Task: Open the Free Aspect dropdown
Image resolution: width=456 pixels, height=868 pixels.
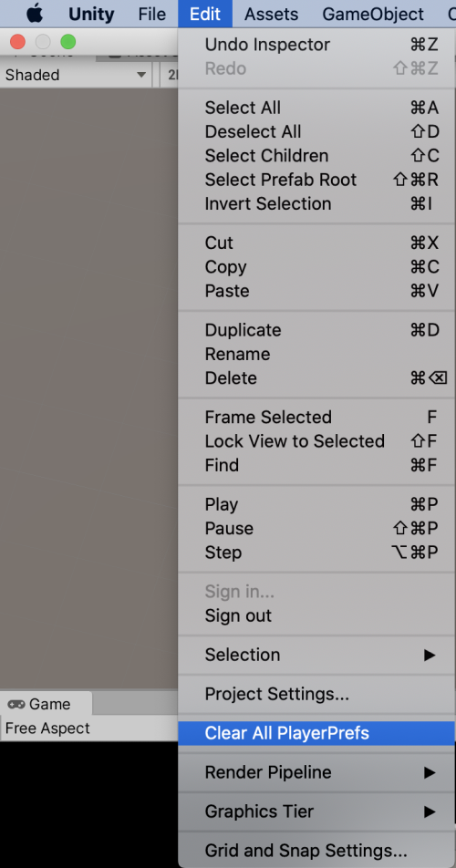Action: click(x=88, y=728)
